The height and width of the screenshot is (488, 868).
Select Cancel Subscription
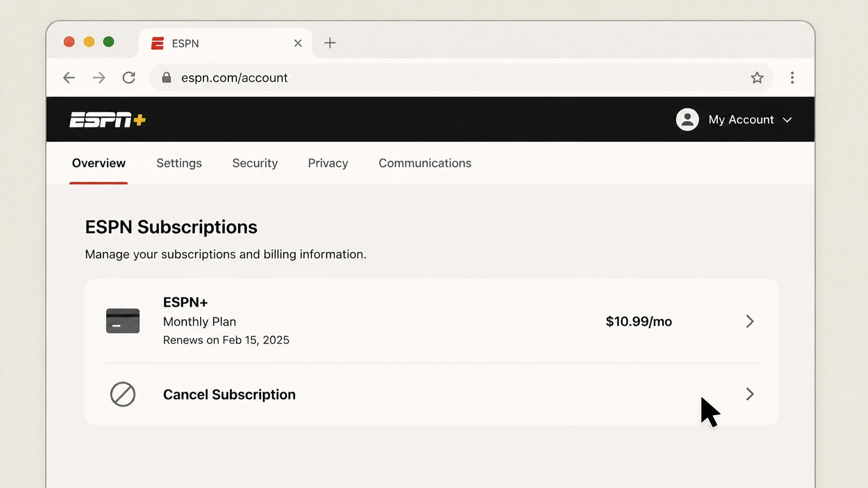pos(229,394)
